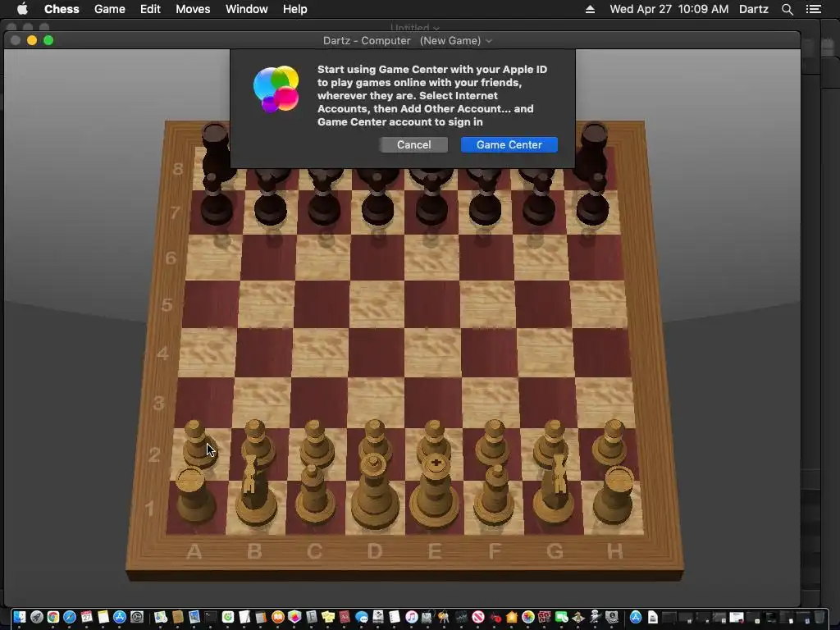Image resolution: width=840 pixels, height=630 pixels.
Task: Open the Dartz user menu
Action: [754, 9]
